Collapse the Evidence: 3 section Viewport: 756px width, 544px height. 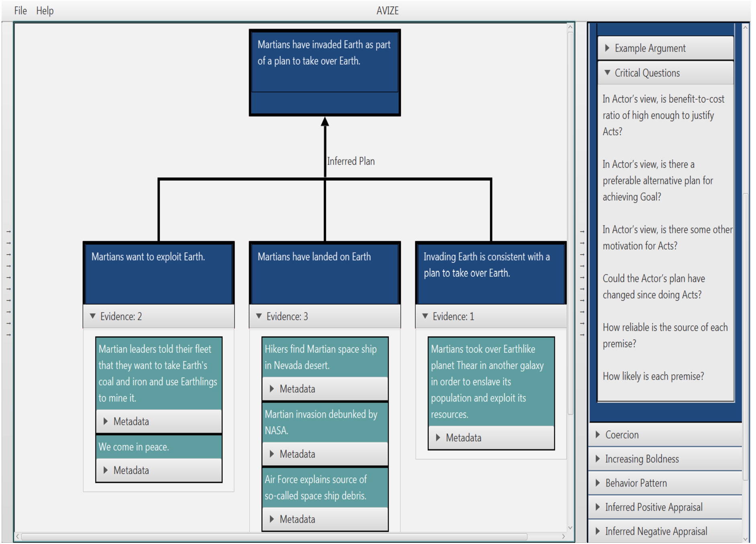pyautogui.click(x=287, y=317)
